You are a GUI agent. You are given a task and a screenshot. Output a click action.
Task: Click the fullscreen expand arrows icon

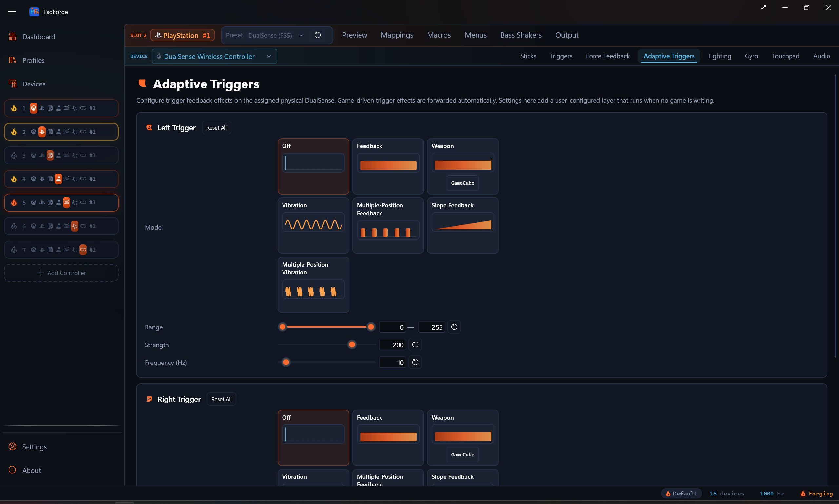click(x=763, y=8)
